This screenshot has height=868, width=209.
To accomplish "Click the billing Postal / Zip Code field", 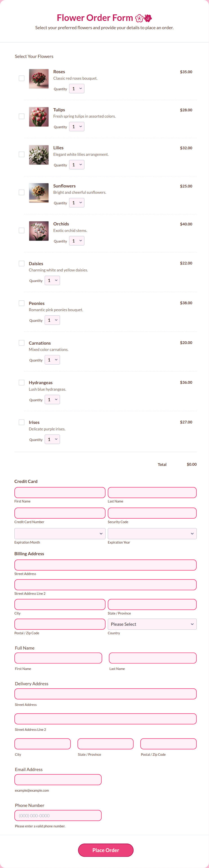I will pos(60,624).
